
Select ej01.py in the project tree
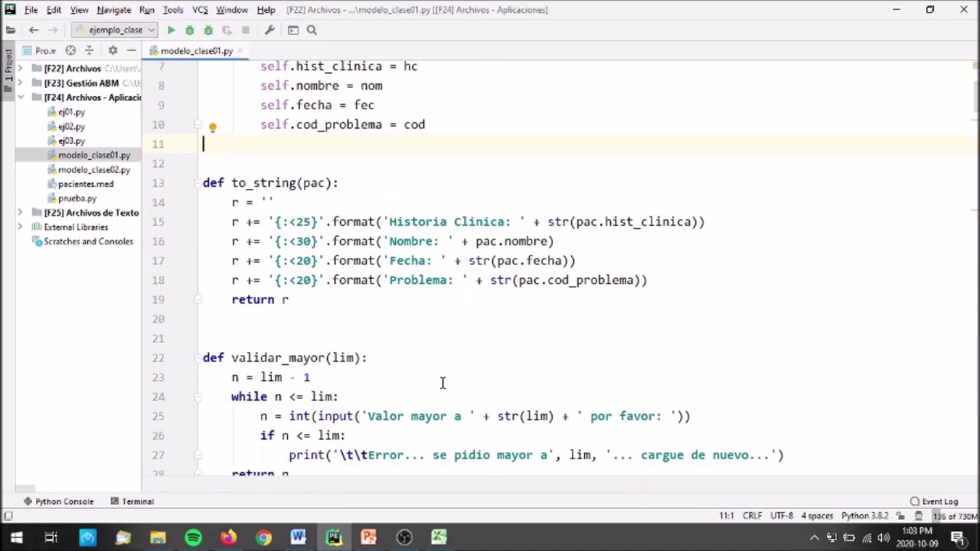71,112
